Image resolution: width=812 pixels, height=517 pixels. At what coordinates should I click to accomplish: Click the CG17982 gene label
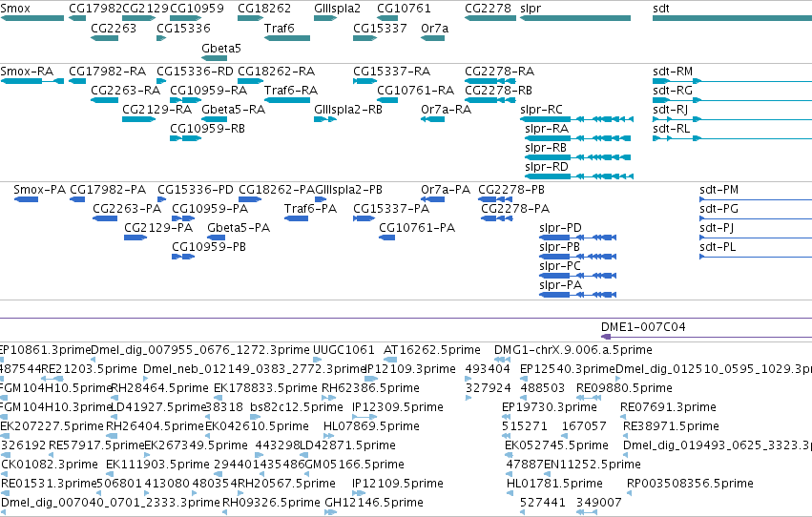coord(94,9)
